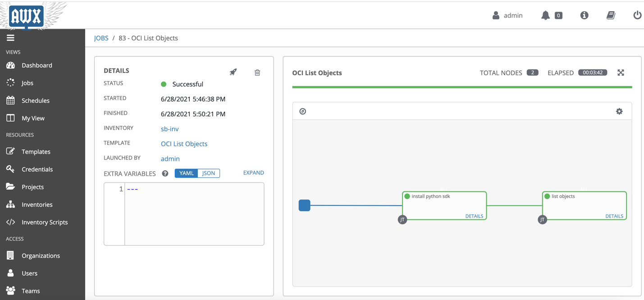This screenshot has width=644, height=300.
Task: Click the extra variables help question mark
Action: (x=164, y=173)
